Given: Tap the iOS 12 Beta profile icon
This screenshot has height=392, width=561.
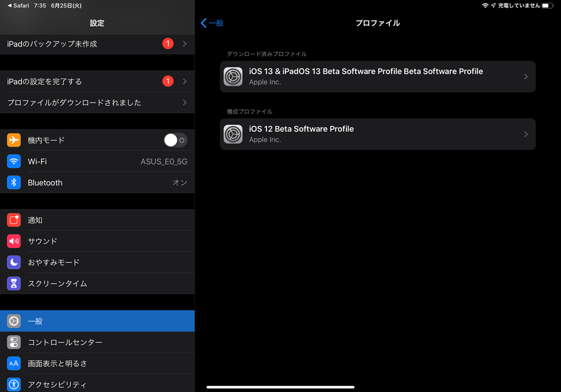Looking at the screenshot, I should click(x=233, y=134).
